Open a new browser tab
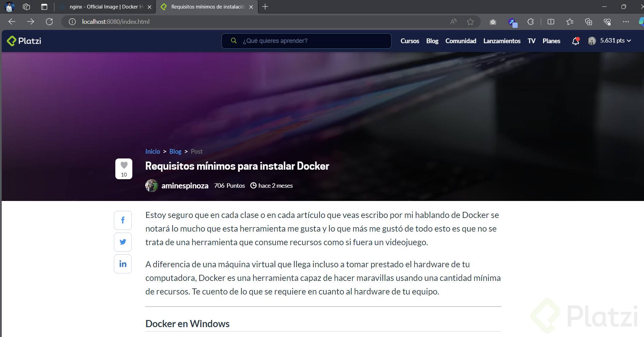 pos(265,7)
